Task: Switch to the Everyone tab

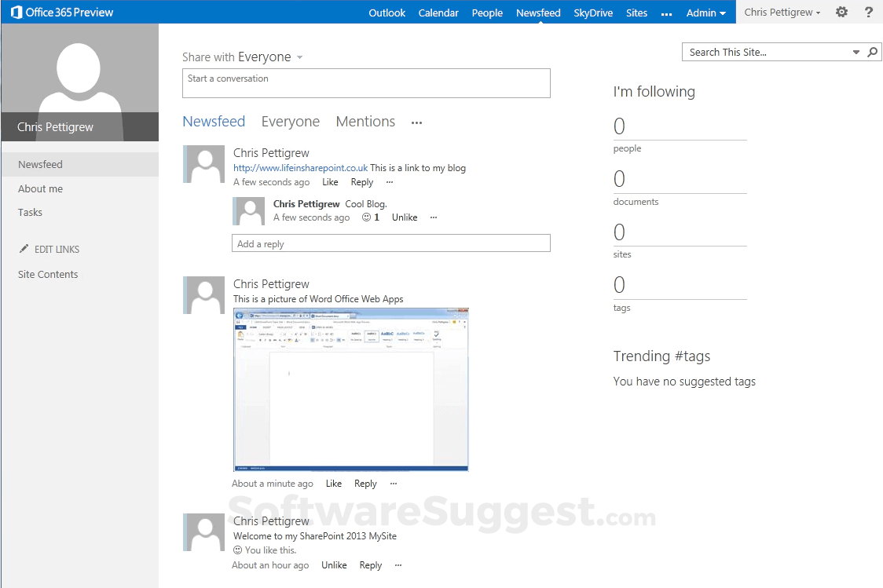Action: point(290,122)
